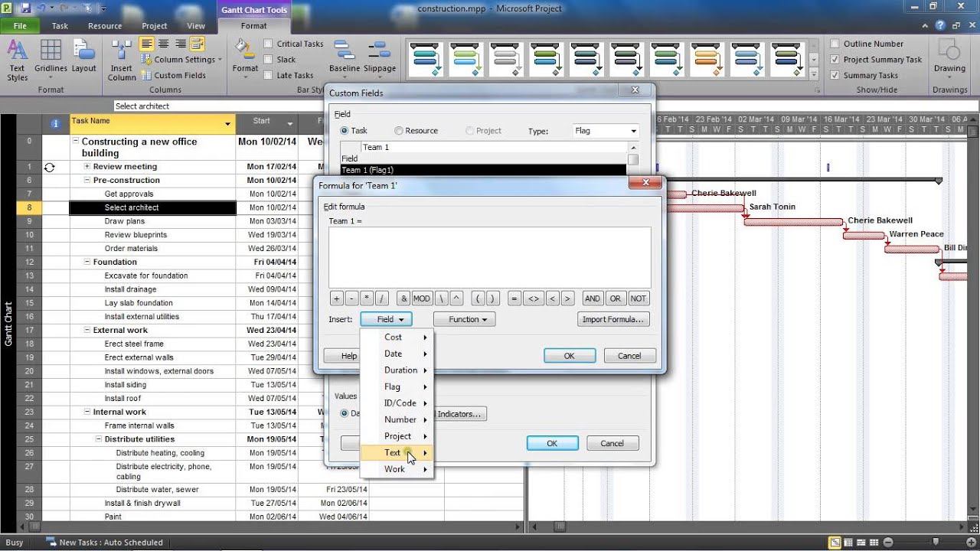Click into the Edit formula text area
Viewport: 980px width, 551px height.
click(x=490, y=257)
